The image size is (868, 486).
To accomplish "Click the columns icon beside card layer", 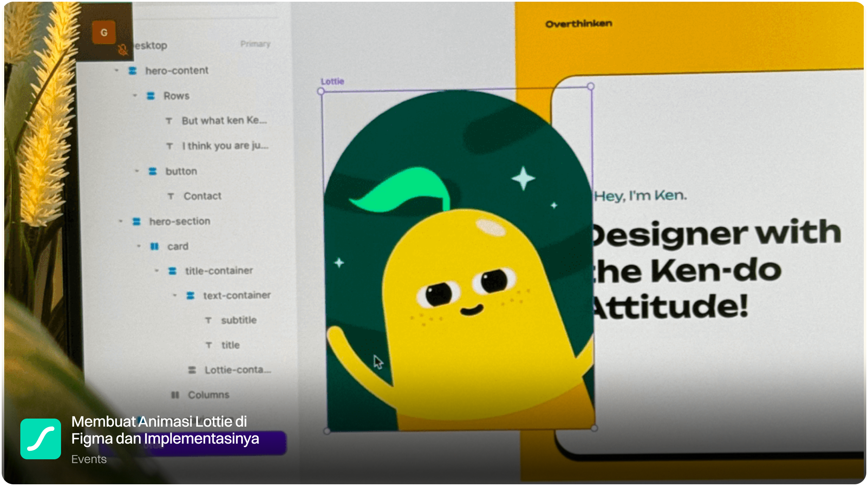I will [155, 246].
